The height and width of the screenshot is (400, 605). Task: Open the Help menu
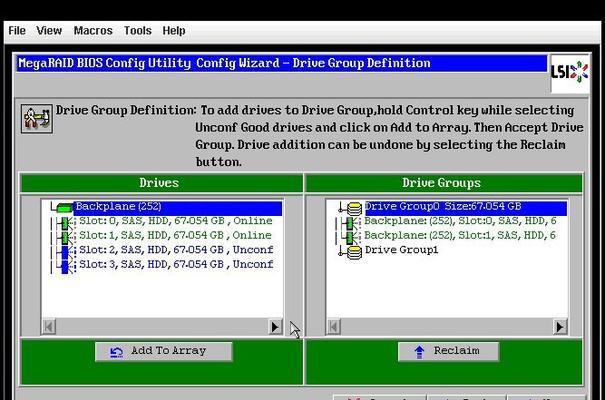[174, 30]
